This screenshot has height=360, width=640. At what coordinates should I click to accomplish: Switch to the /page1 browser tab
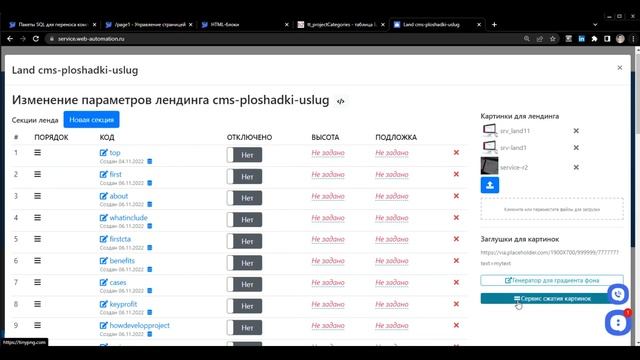point(148,24)
